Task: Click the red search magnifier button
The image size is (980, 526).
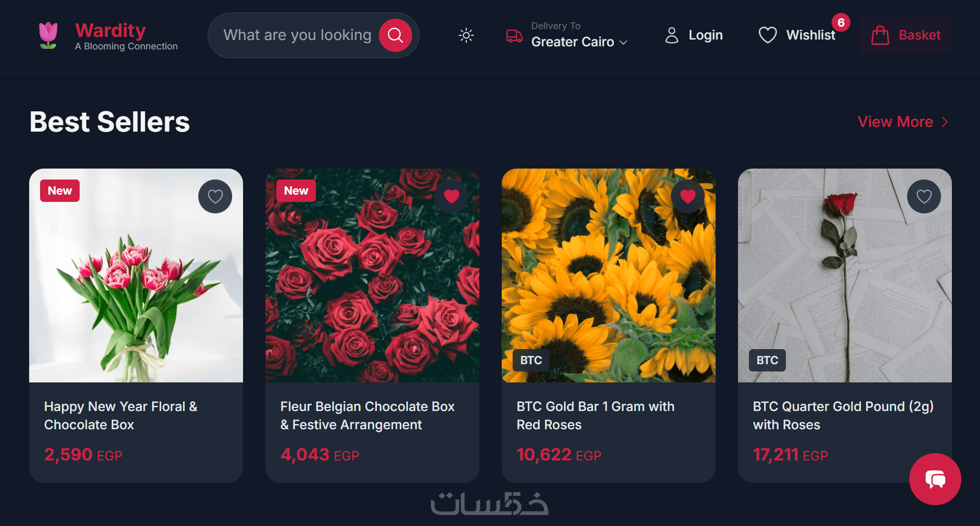Action: click(x=395, y=35)
